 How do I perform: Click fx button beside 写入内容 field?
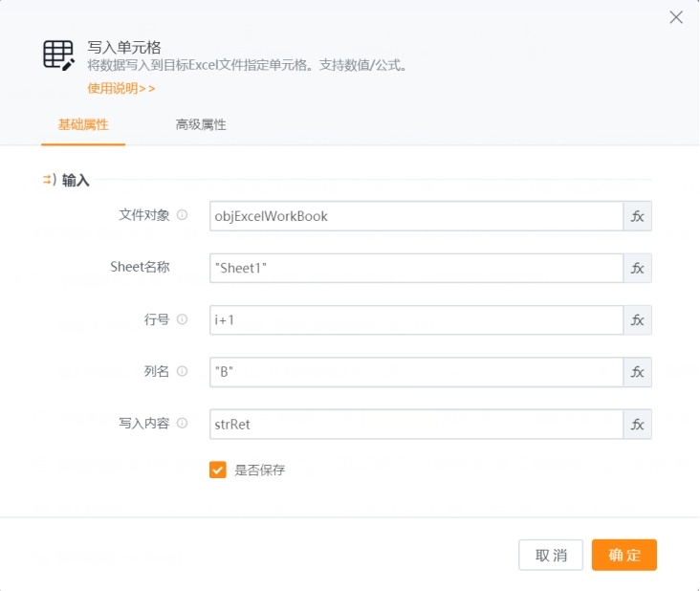click(638, 423)
